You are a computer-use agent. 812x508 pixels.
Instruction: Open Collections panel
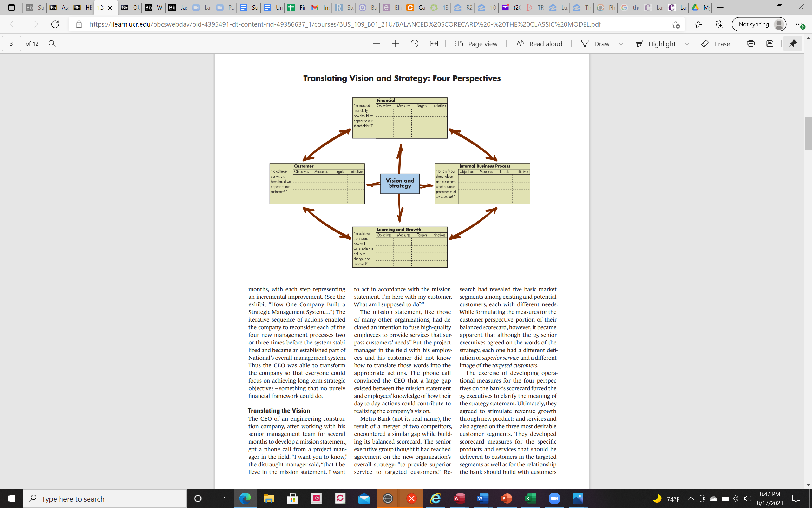click(x=719, y=24)
